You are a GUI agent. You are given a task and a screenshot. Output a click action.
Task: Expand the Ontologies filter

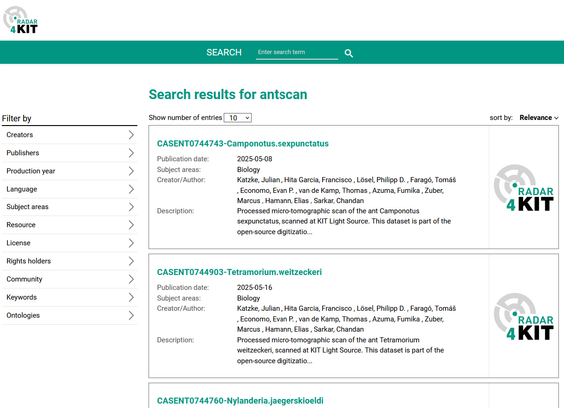pos(69,315)
